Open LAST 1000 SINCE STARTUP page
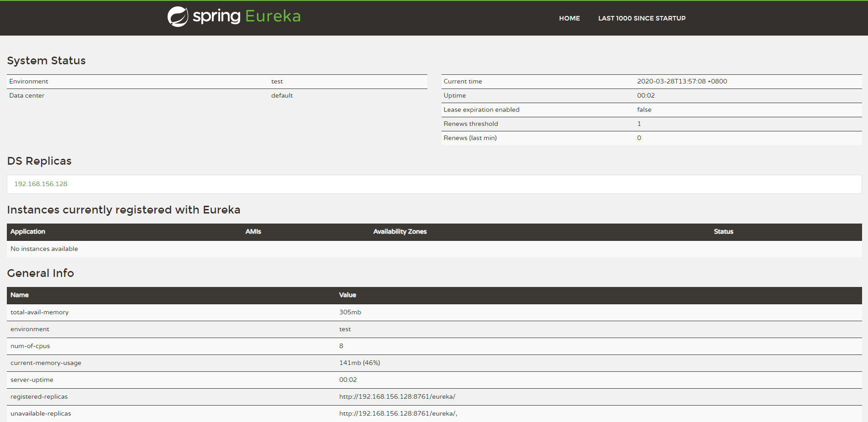Viewport: 868px width, 422px height. 642,18
